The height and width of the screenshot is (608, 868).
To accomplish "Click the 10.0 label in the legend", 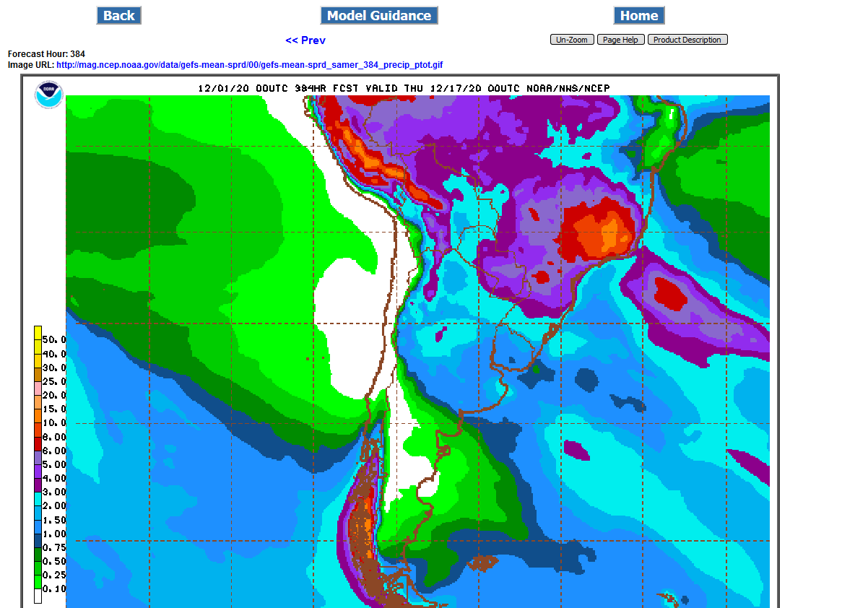I will (54, 423).
